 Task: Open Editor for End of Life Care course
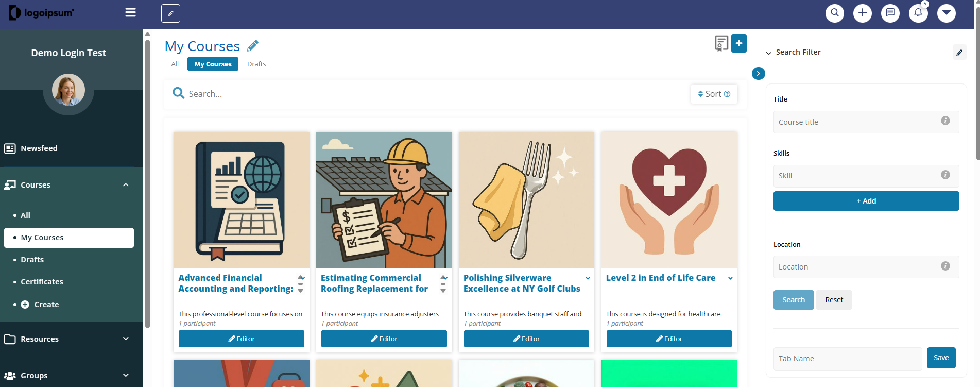669,339
